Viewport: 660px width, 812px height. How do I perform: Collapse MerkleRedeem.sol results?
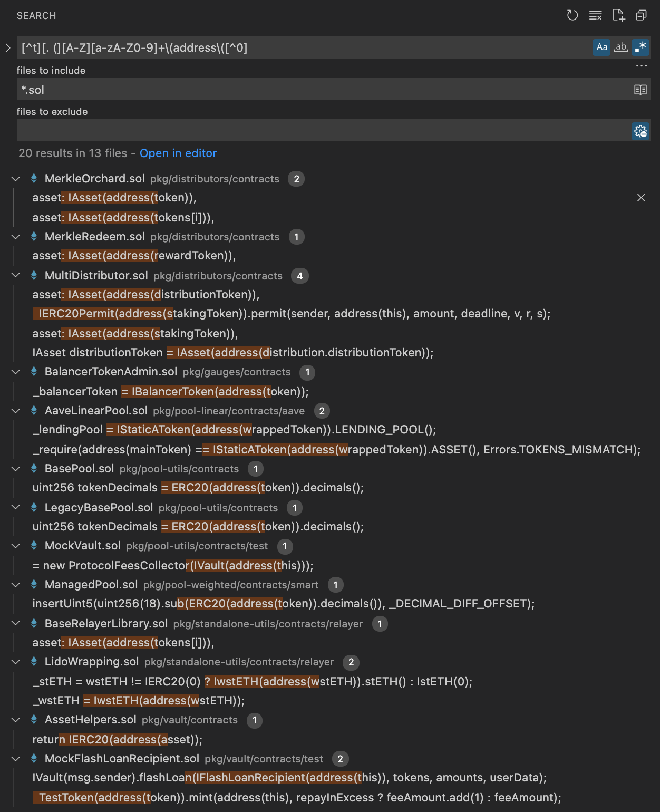coord(16,237)
